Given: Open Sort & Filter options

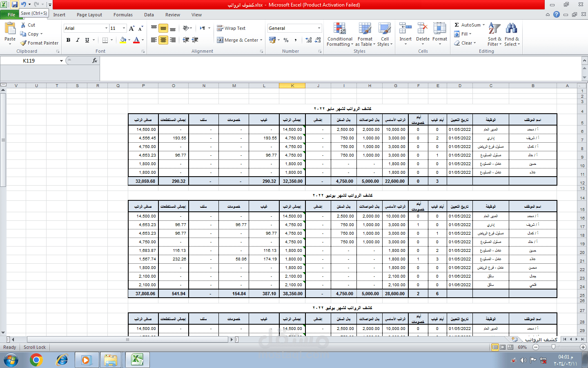Looking at the screenshot, I should (494, 34).
